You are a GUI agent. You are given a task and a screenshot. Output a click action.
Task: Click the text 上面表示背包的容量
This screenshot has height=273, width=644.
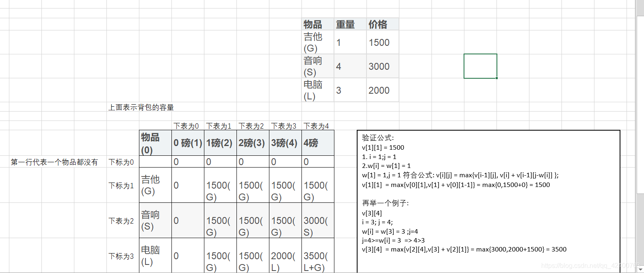(x=141, y=107)
